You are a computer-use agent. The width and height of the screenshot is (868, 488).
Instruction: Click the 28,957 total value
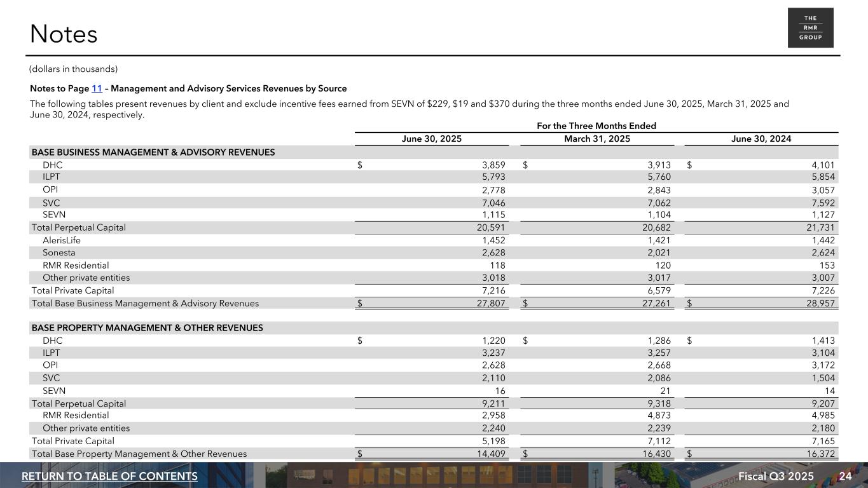click(819, 303)
